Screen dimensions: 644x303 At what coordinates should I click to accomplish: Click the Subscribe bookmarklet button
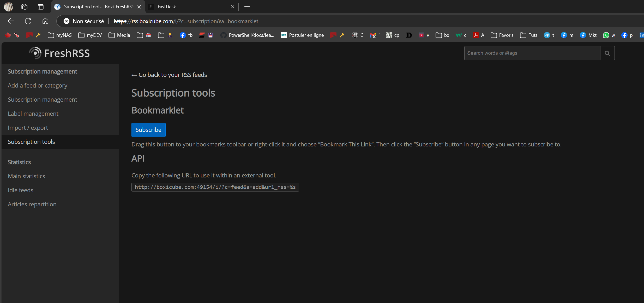click(x=148, y=130)
